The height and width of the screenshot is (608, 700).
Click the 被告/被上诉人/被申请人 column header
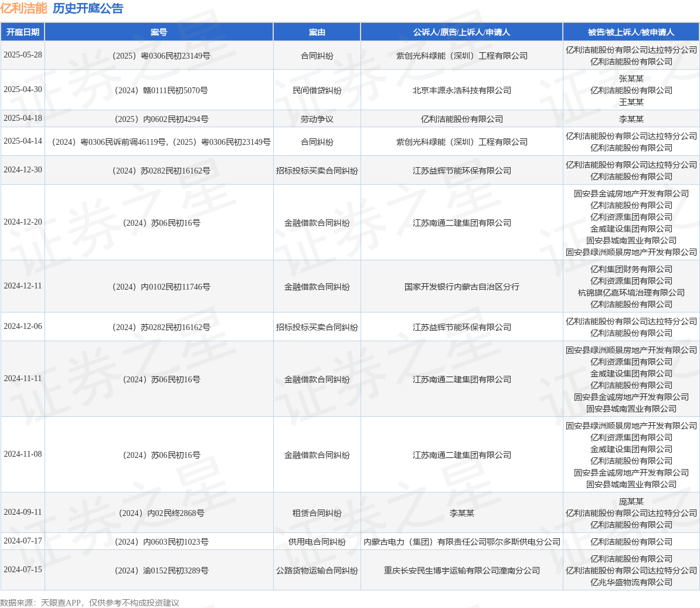(631, 32)
